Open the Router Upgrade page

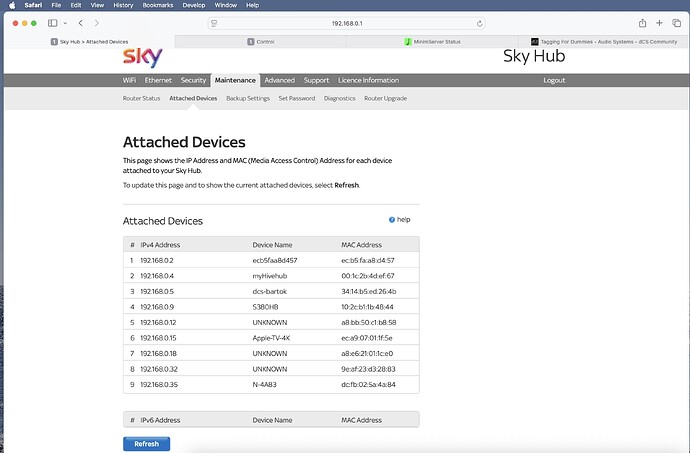385,98
